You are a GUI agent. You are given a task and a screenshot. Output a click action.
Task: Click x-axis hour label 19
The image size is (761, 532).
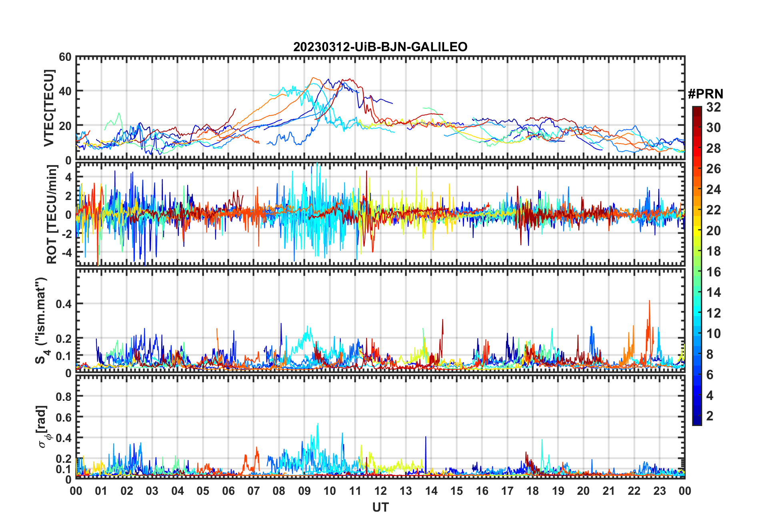point(558,491)
